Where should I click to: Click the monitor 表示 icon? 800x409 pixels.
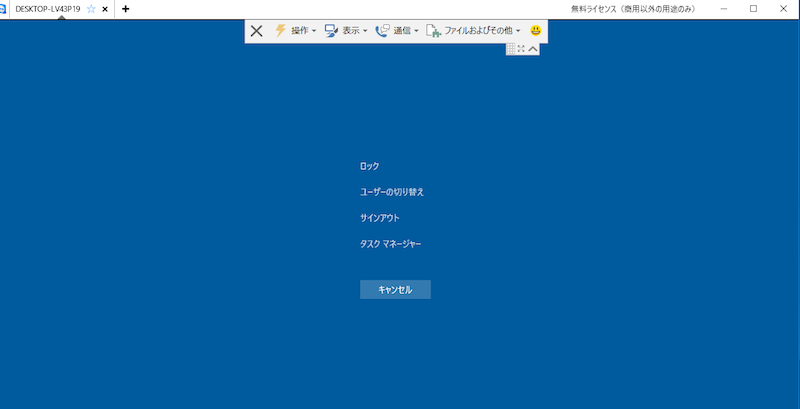tap(331, 31)
